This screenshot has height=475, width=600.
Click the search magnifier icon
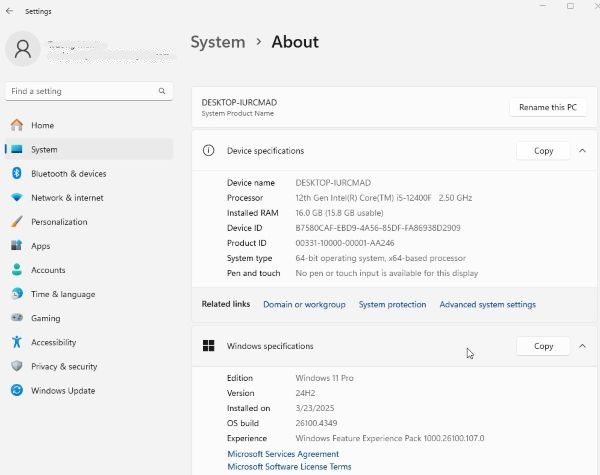click(x=162, y=91)
